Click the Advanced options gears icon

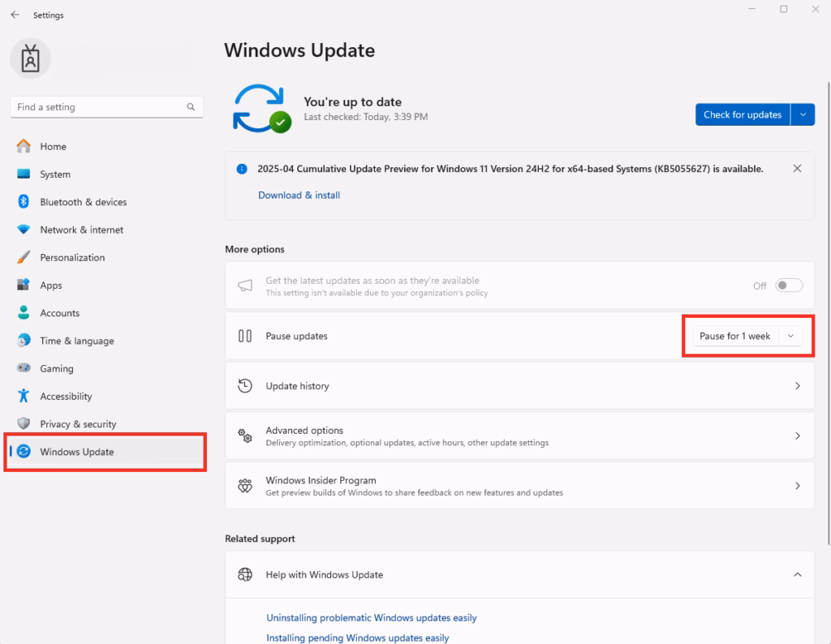pos(245,436)
